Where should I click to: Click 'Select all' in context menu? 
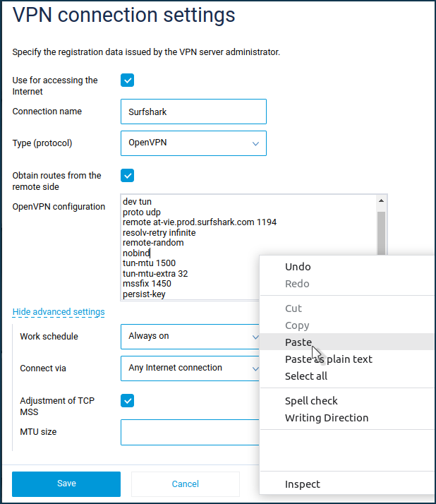[306, 376]
